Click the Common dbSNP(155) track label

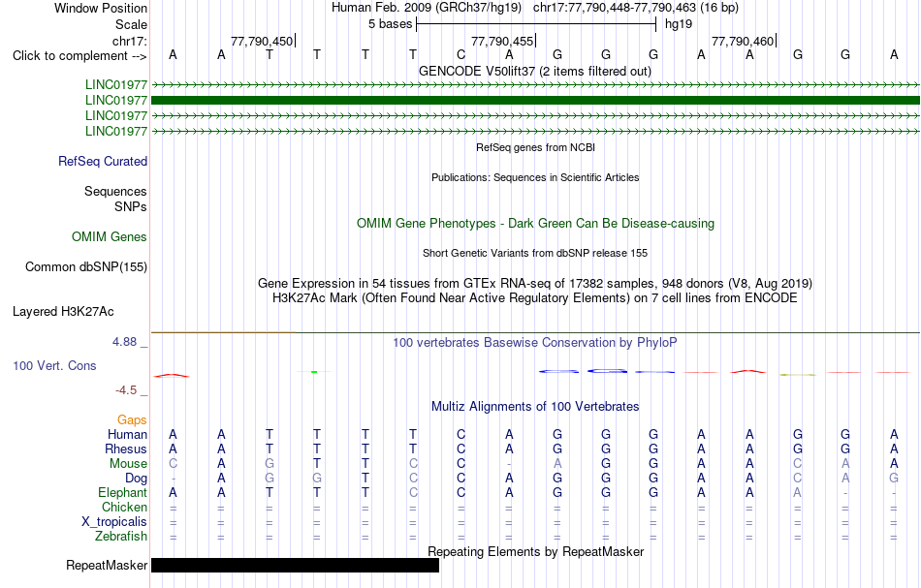[x=85, y=267]
